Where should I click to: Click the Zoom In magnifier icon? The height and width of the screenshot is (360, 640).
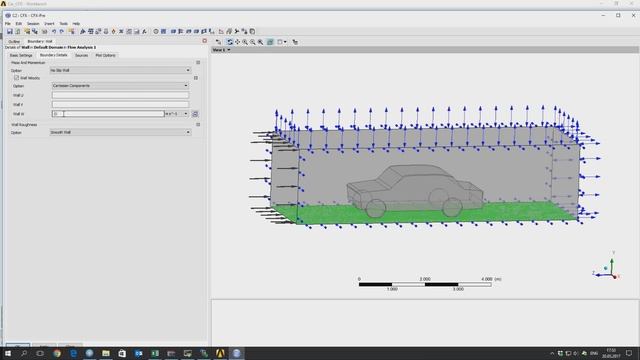tap(245, 42)
